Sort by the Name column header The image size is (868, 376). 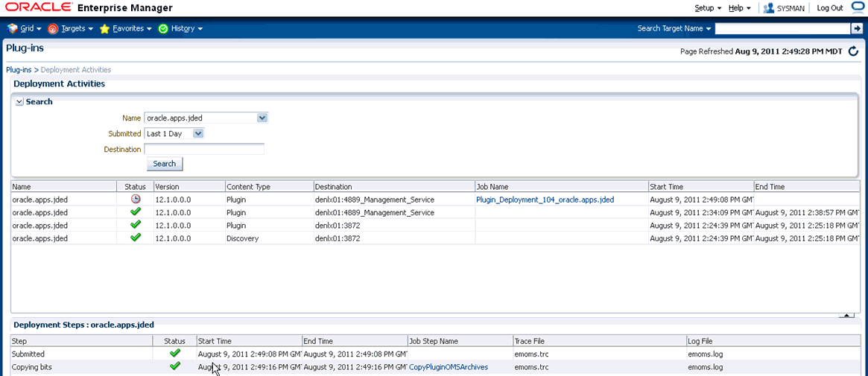[63, 187]
